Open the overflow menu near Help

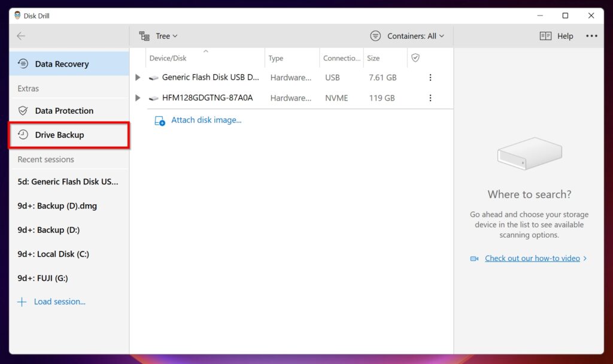591,36
